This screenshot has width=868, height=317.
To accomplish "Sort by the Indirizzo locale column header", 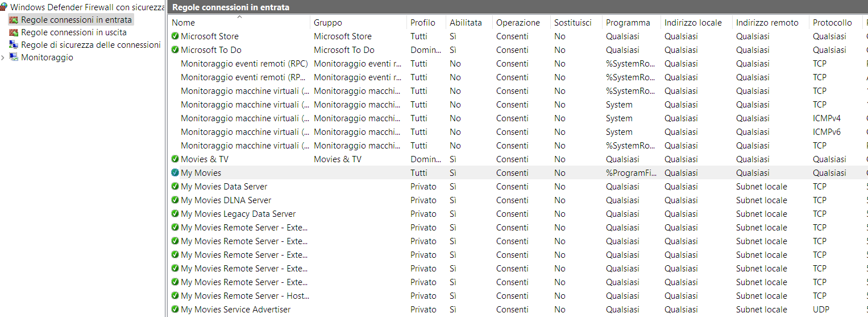I will [x=696, y=23].
